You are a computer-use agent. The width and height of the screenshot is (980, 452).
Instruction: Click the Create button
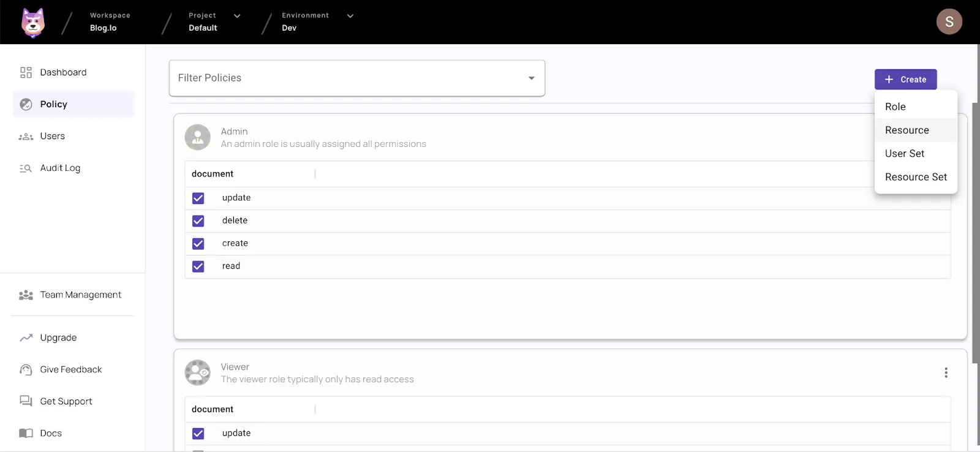click(x=905, y=80)
